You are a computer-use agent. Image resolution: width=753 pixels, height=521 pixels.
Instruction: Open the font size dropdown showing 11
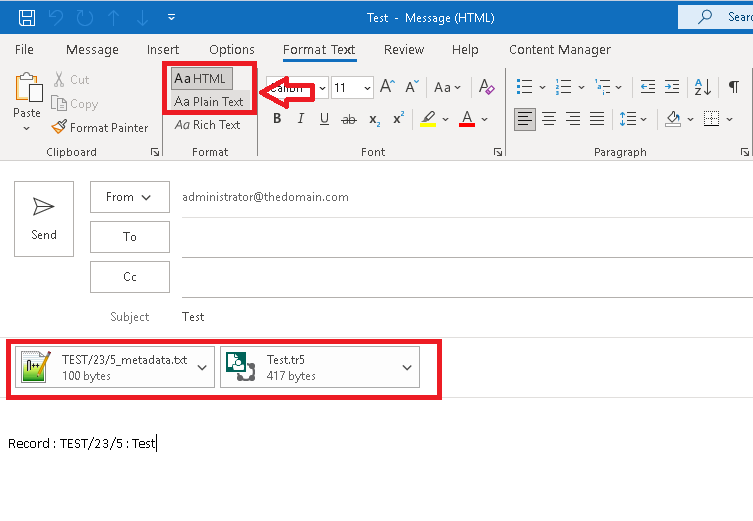(x=352, y=88)
